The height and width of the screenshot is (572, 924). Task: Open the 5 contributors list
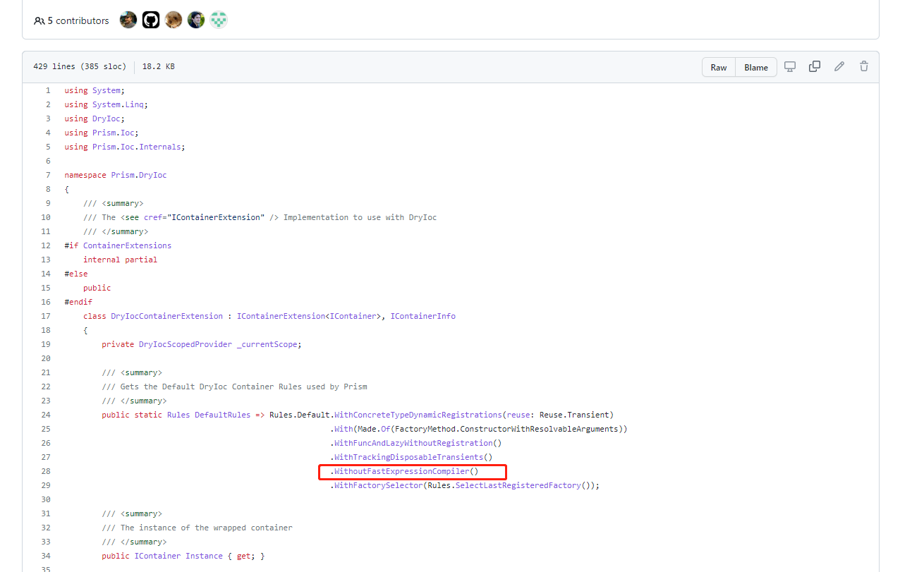78,20
